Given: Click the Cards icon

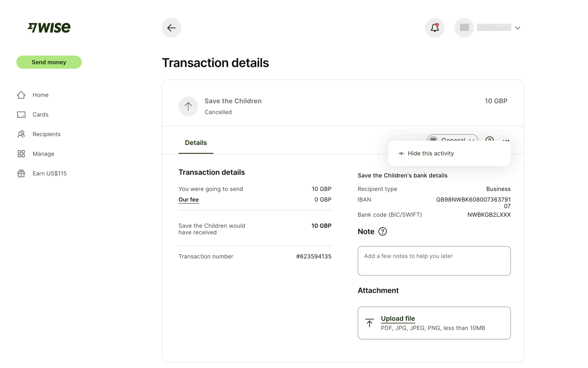Looking at the screenshot, I should (x=21, y=114).
